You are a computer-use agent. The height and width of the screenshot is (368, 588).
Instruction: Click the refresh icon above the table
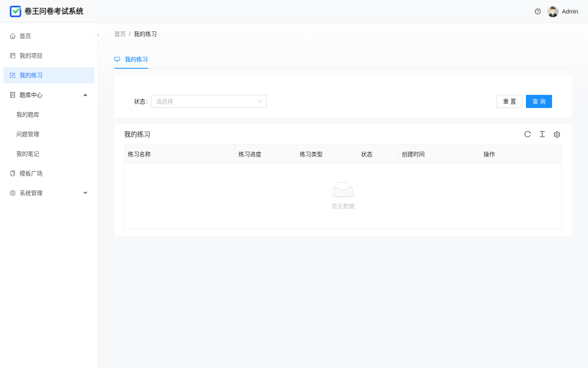[x=528, y=134]
